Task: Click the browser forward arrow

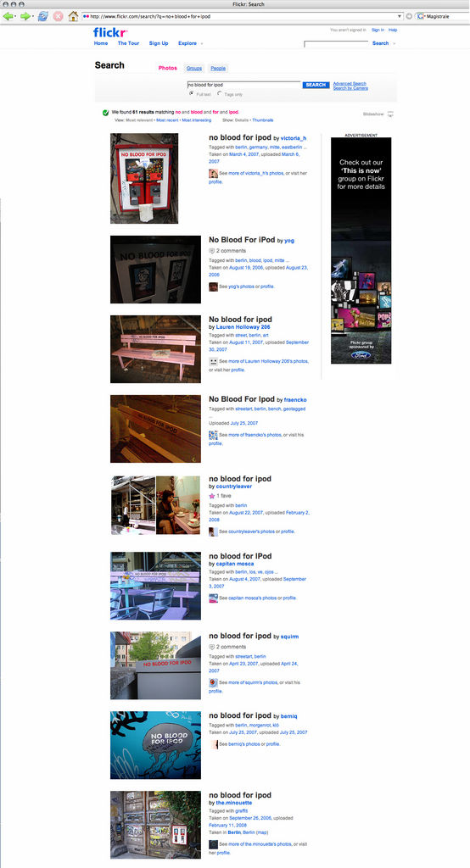Action: [25, 16]
